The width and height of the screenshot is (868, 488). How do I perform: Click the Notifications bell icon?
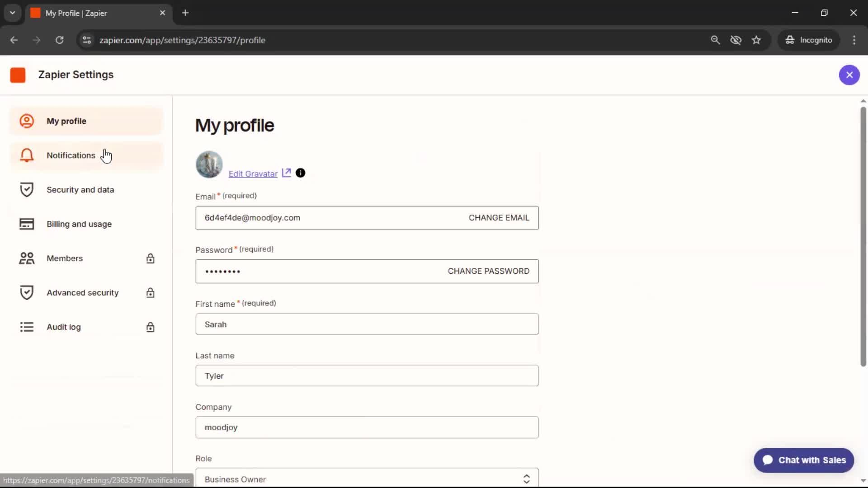(27, 155)
